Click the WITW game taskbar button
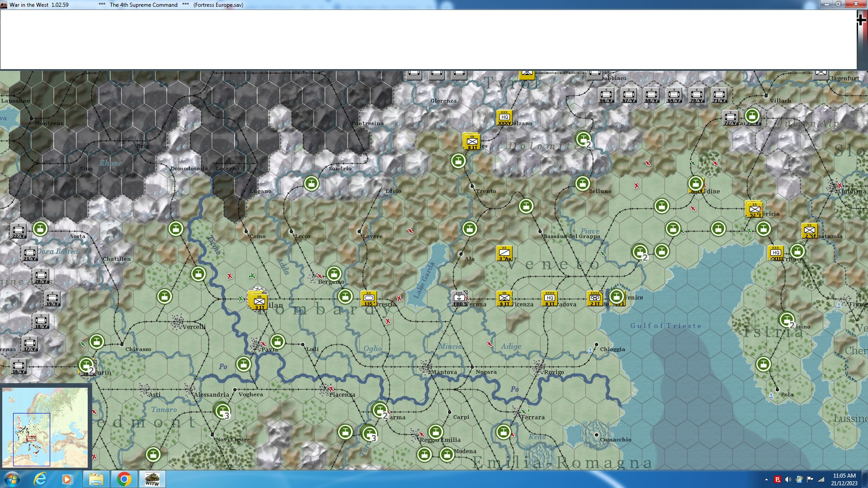 coord(152,479)
